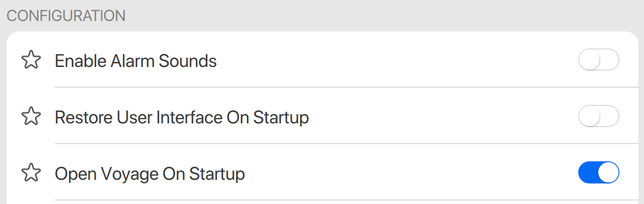Select the "Restore User Interface On Startup" label
644x204 pixels.
pos(182,118)
